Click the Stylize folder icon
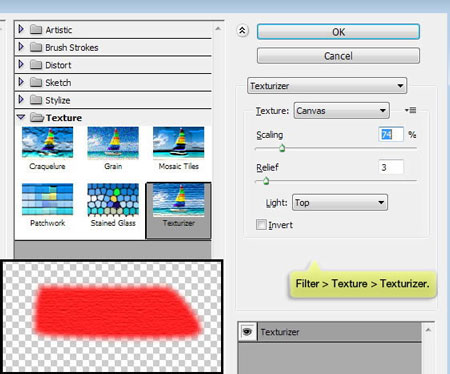450x374 pixels. click(36, 100)
